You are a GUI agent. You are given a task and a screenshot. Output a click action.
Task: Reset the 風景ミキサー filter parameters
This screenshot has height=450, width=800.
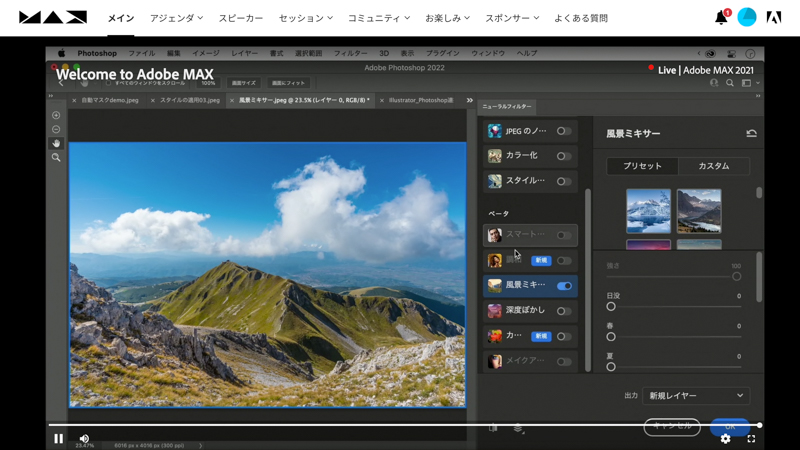coord(752,134)
